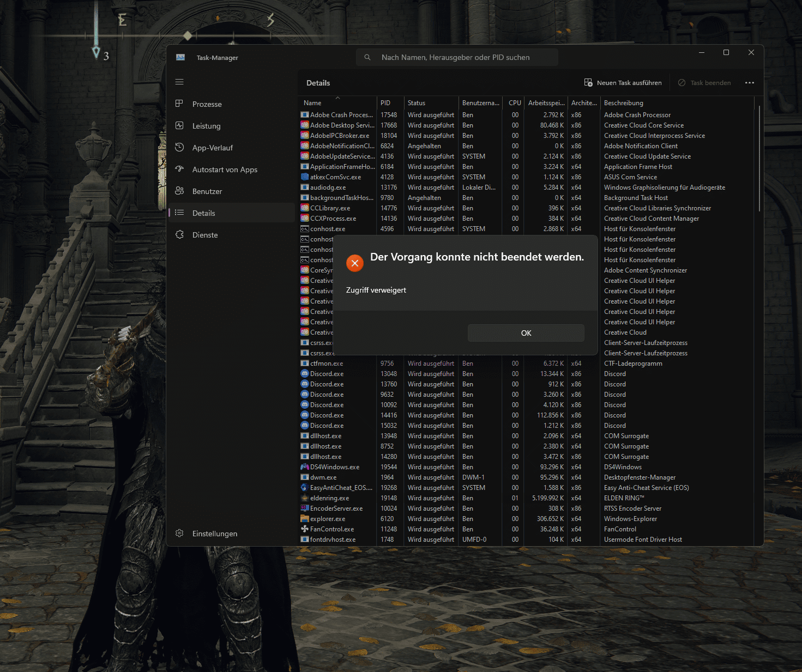This screenshot has height=672, width=802.
Task: Click the Angehalten status of AdobeNotificationClient
Action: coord(424,146)
